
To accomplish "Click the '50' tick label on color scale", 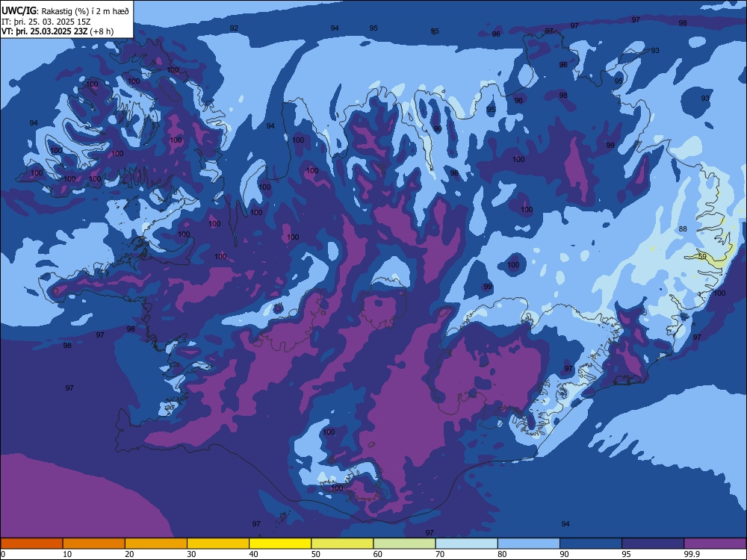I will 316,554.
